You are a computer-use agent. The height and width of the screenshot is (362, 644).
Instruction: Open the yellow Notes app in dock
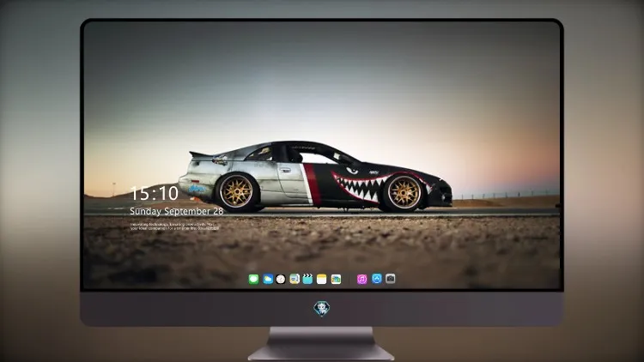click(x=322, y=280)
